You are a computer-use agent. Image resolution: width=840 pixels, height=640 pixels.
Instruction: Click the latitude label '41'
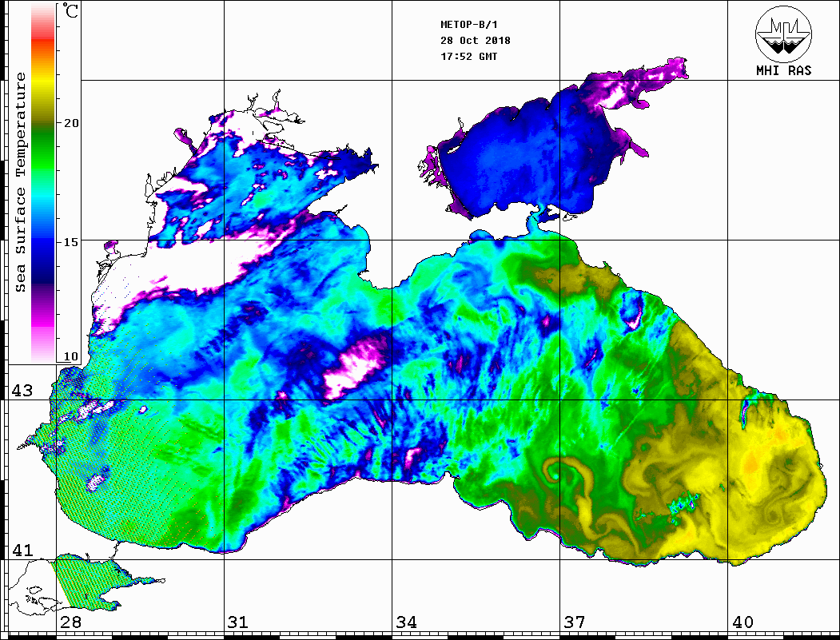22,550
